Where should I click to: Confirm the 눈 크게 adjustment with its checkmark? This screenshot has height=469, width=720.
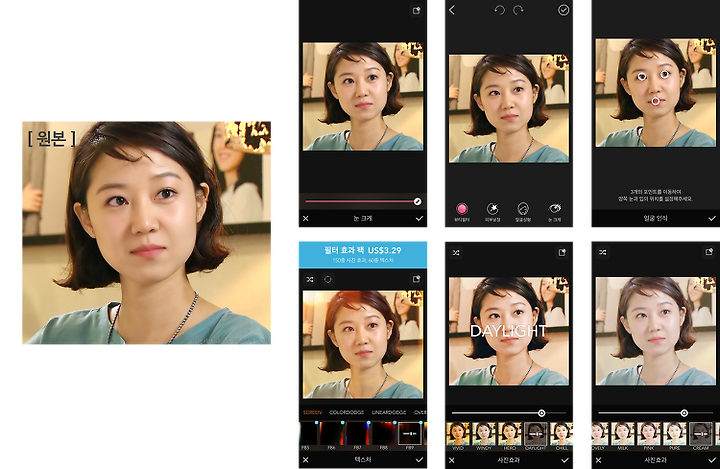419,219
